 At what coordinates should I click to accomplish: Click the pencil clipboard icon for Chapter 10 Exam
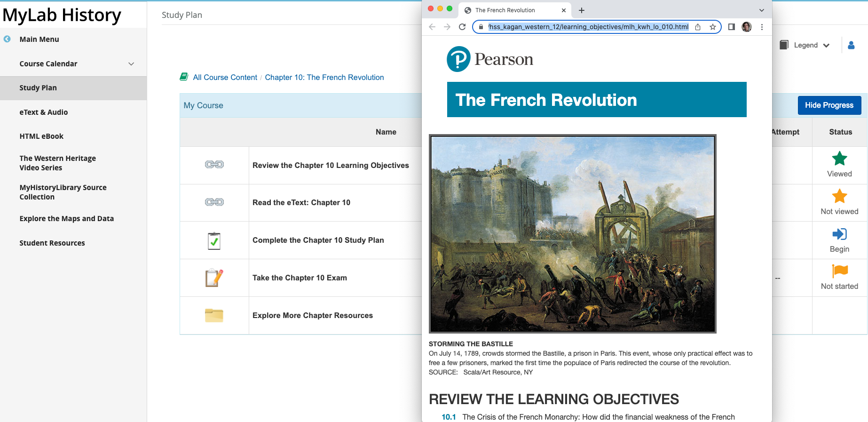[214, 278]
